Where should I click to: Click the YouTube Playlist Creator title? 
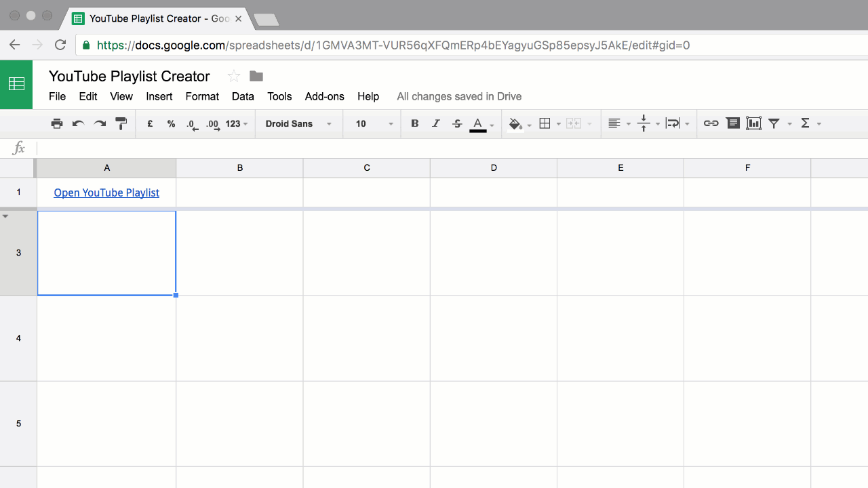(x=130, y=76)
